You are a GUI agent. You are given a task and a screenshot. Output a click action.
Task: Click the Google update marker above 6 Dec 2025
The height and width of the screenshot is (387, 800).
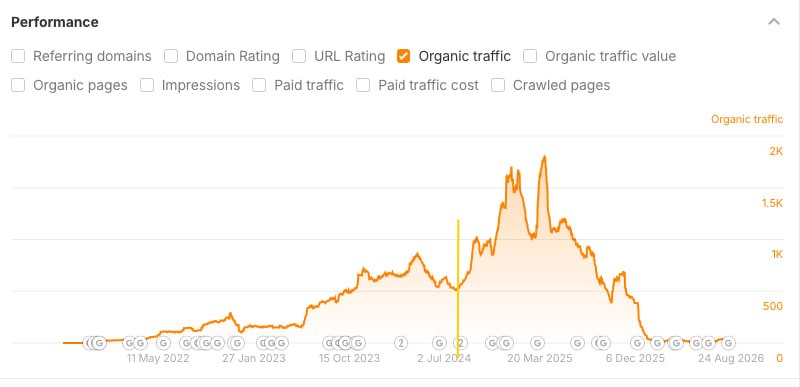637,343
